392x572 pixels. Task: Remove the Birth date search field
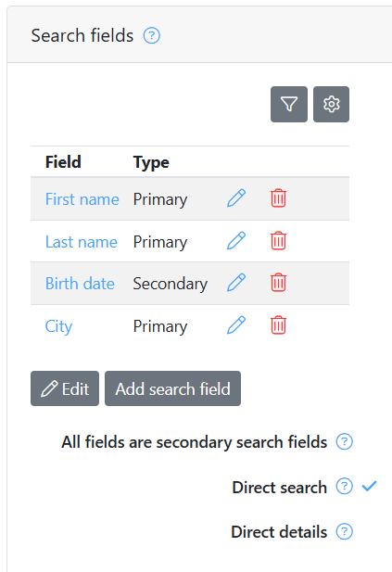click(278, 283)
